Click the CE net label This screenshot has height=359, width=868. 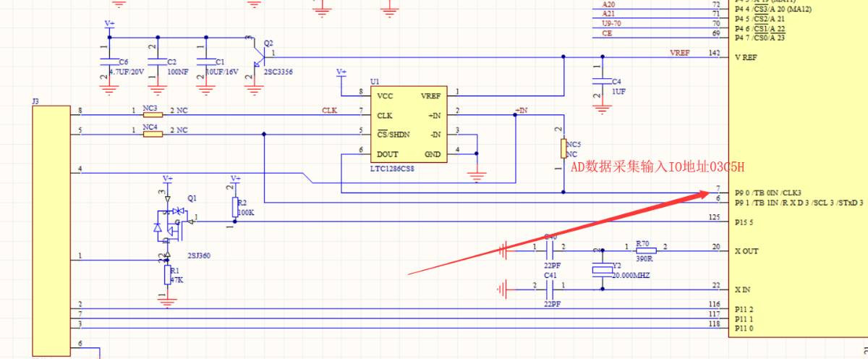[606, 33]
